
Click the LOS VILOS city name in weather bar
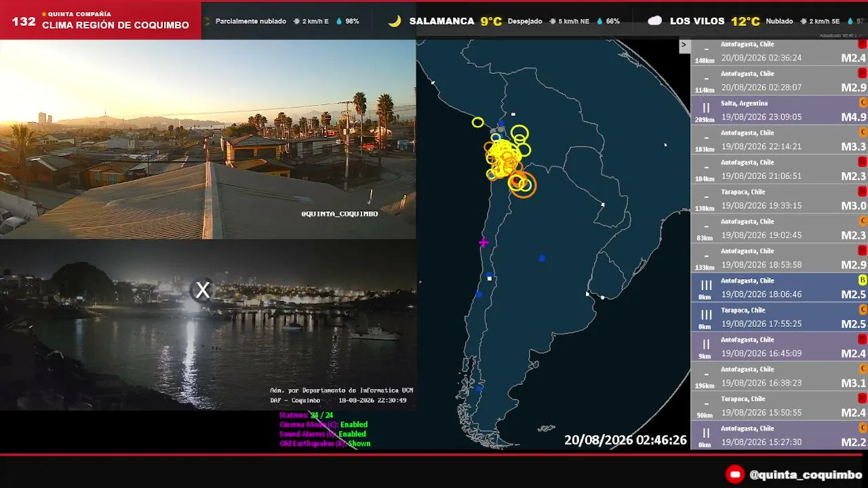click(698, 21)
